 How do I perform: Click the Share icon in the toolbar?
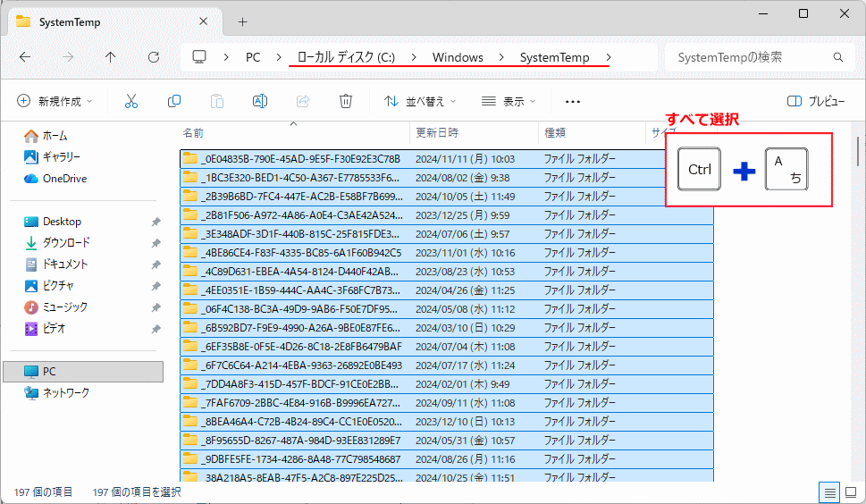point(303,101)
